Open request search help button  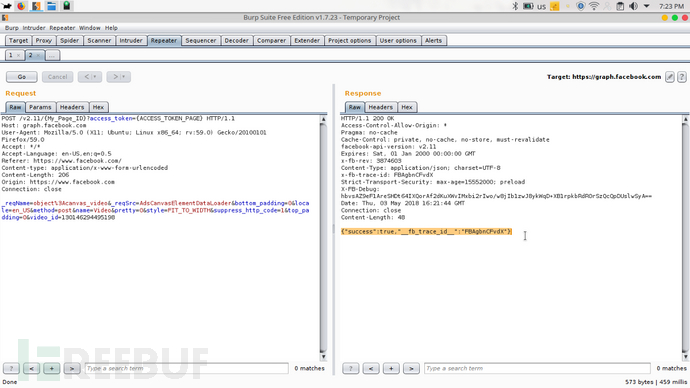click(x=11, y=368)
